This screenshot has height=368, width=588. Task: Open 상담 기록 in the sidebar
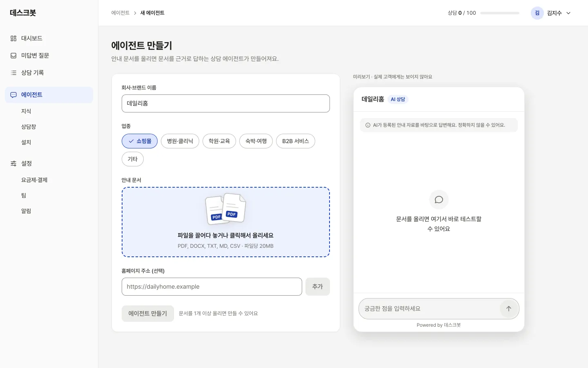click(x=49, y=73)
